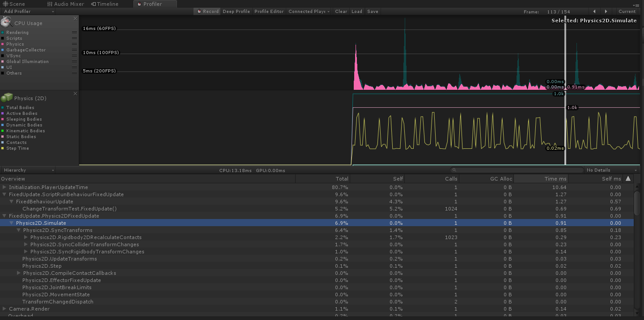Collapse FixedUpdate.ScriptRunBehaviourFixedUpdate row
The image size is (644, 320).
tap(4, 194)
